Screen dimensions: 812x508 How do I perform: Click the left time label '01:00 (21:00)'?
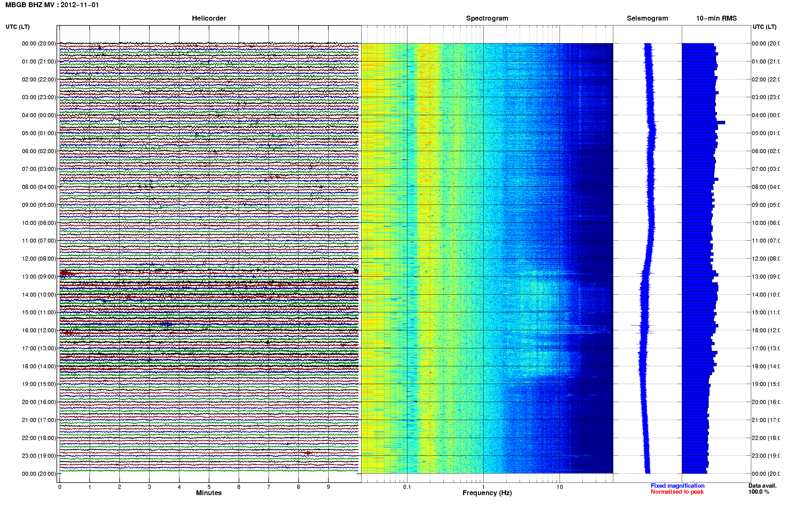39,61
